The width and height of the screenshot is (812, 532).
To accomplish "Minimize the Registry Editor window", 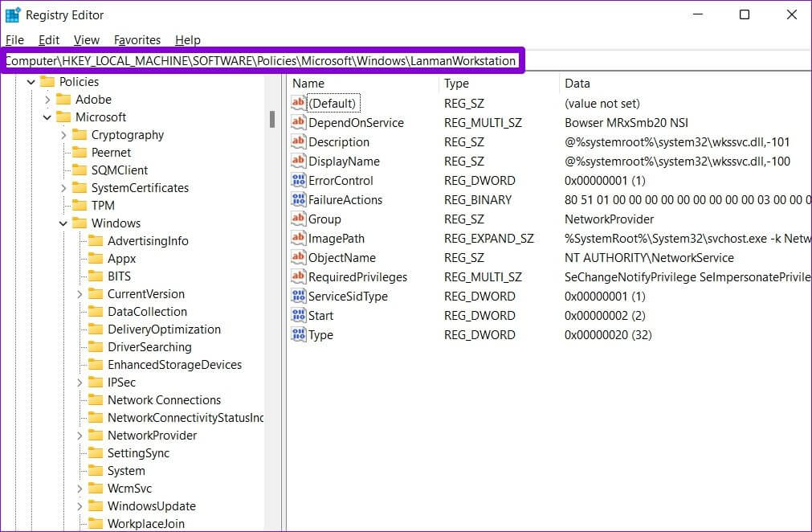I will click(698, 14).
